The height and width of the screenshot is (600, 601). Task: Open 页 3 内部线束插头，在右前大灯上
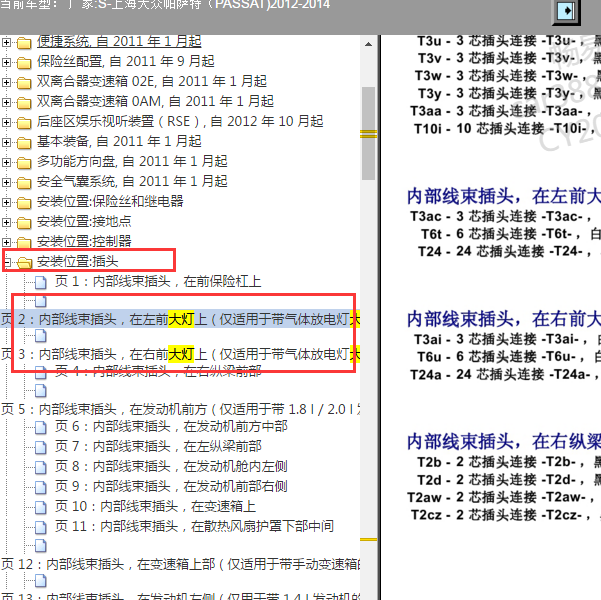click(180, 354)
